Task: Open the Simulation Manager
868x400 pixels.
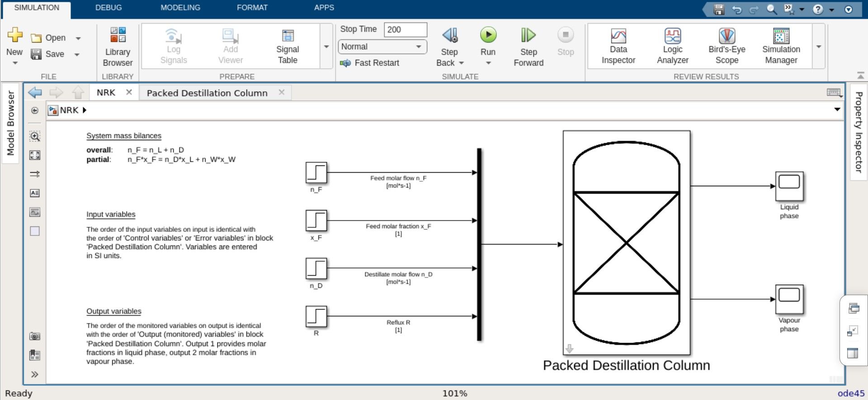Action: tap(781, 47)
